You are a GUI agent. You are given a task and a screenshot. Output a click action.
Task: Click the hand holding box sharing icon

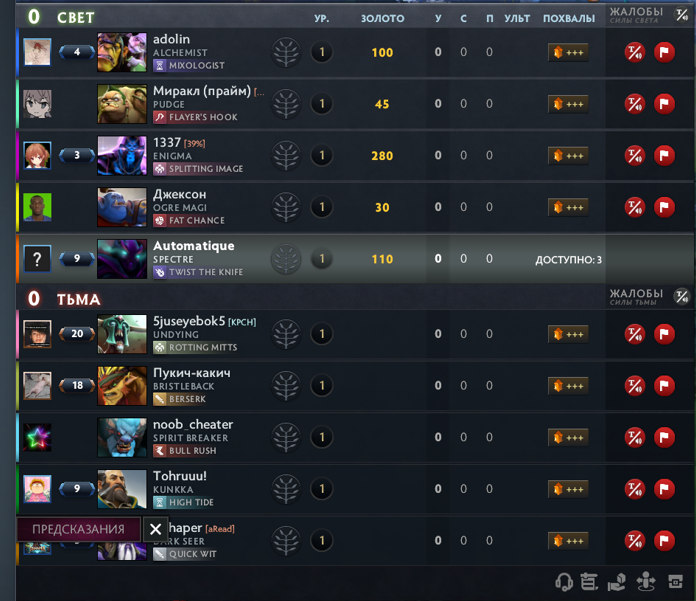click(617, 581)
